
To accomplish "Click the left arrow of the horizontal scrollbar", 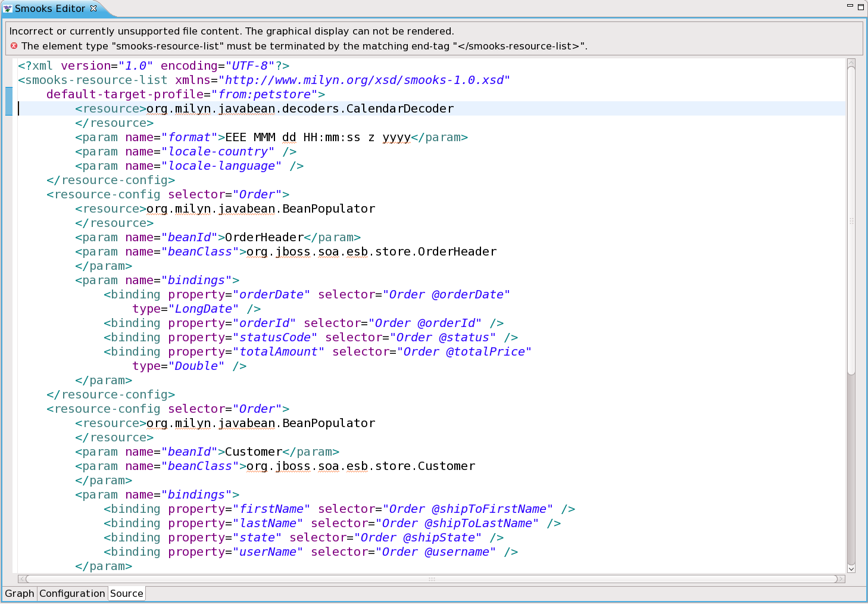I will pyautogui.click(x=21, y=578).
